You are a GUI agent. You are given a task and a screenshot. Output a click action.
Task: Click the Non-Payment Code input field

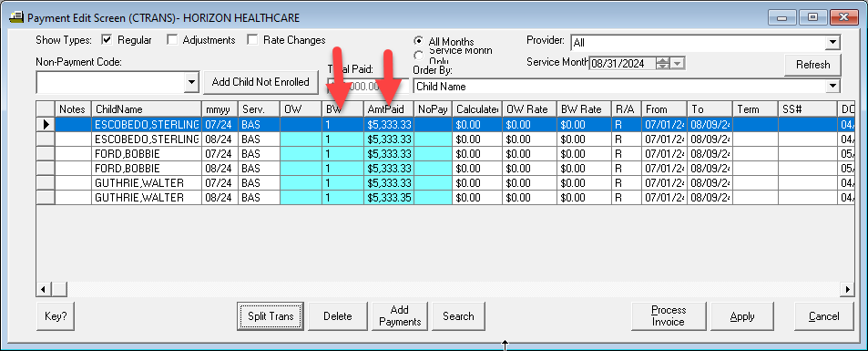pyautogui.click(x=111, y=83)
